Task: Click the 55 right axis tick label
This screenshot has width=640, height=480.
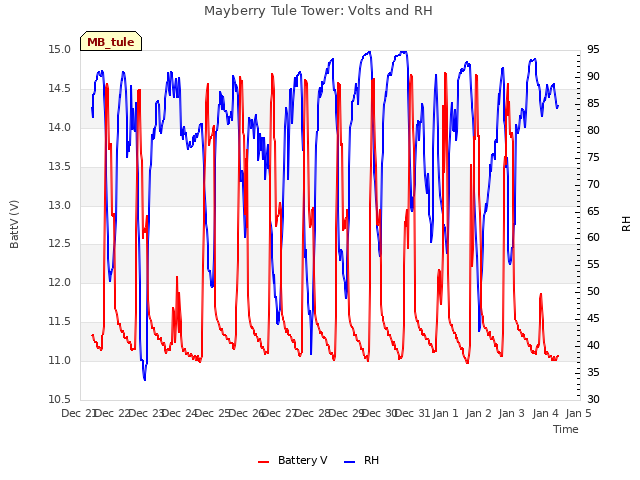Action: tap(593, 264)
